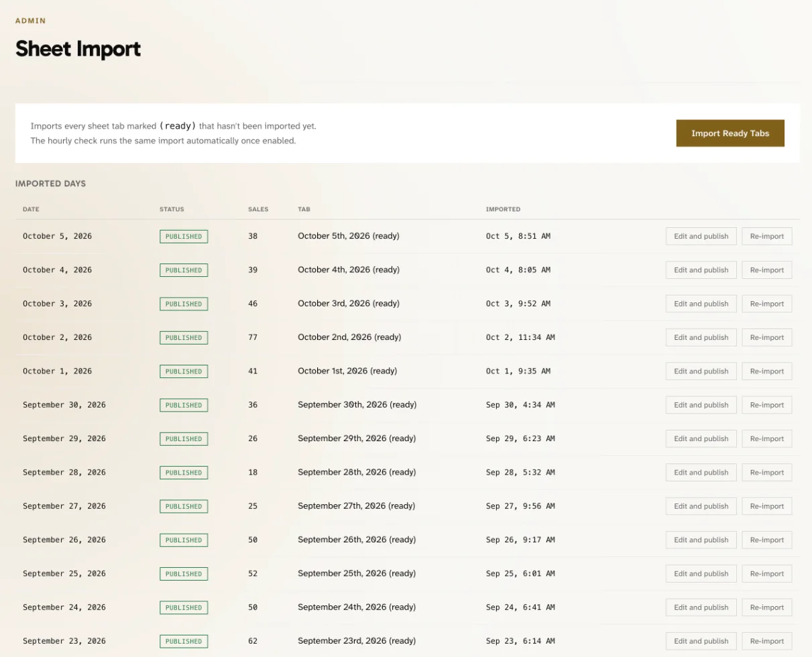Edit and publish October 4, 2026 row
This screenshot has width=812, height=657.
click(x=701, y=270)
